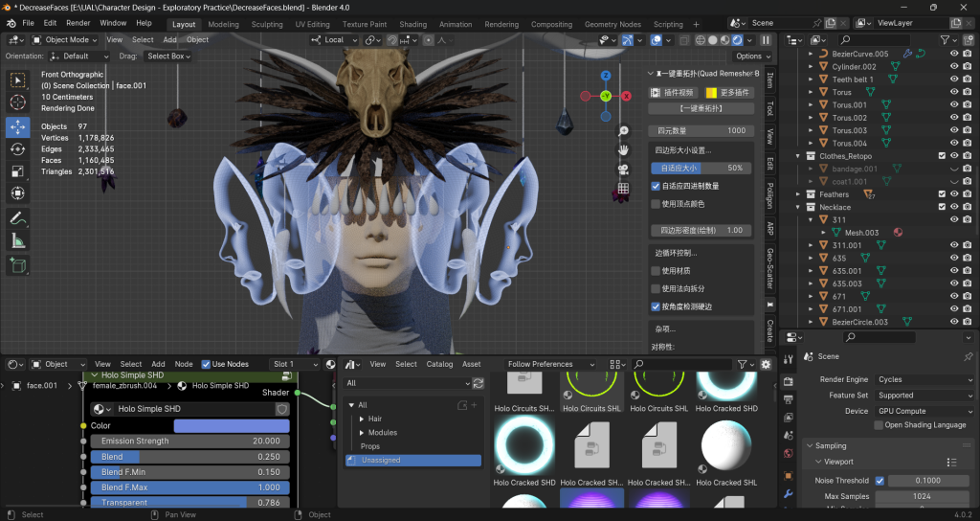
Task: Select the Measure tool
Action: tap(17, 240)
